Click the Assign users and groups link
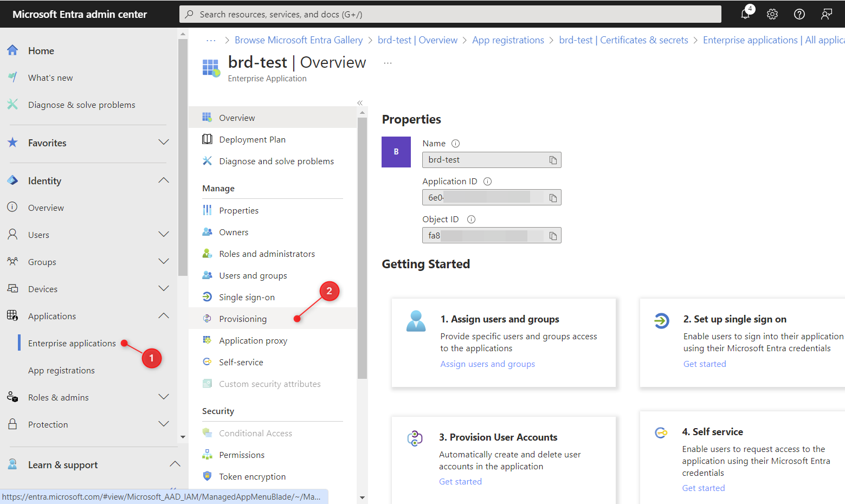845x504 pixels. click(x=487, y=364)
